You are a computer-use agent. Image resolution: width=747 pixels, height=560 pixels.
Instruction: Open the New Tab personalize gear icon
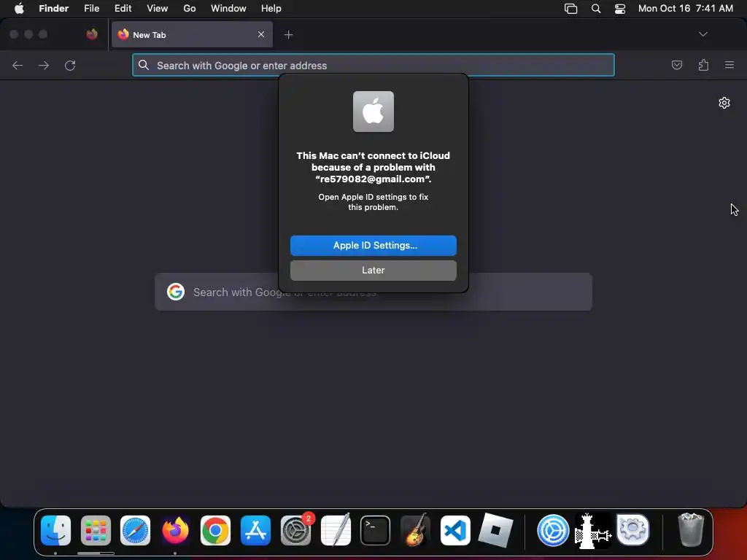coord(724,103)
